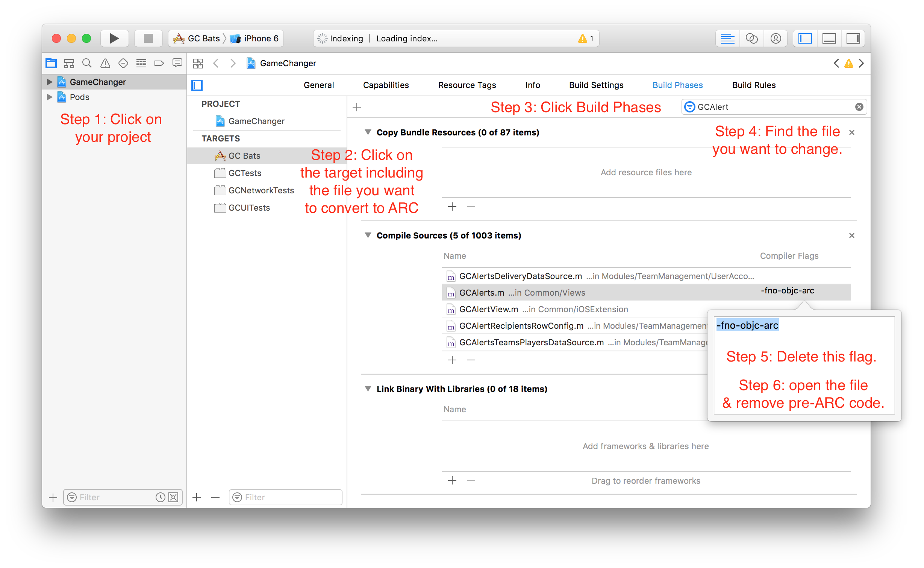Go forward in editor history

[233, 63]
